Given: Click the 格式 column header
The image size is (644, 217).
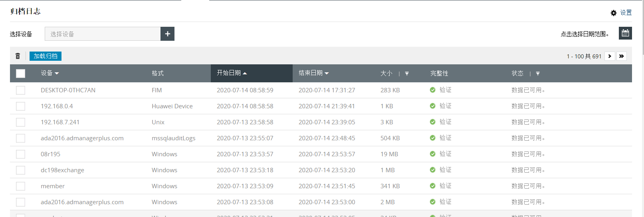Looking at the screenshot, I should 158,73.
